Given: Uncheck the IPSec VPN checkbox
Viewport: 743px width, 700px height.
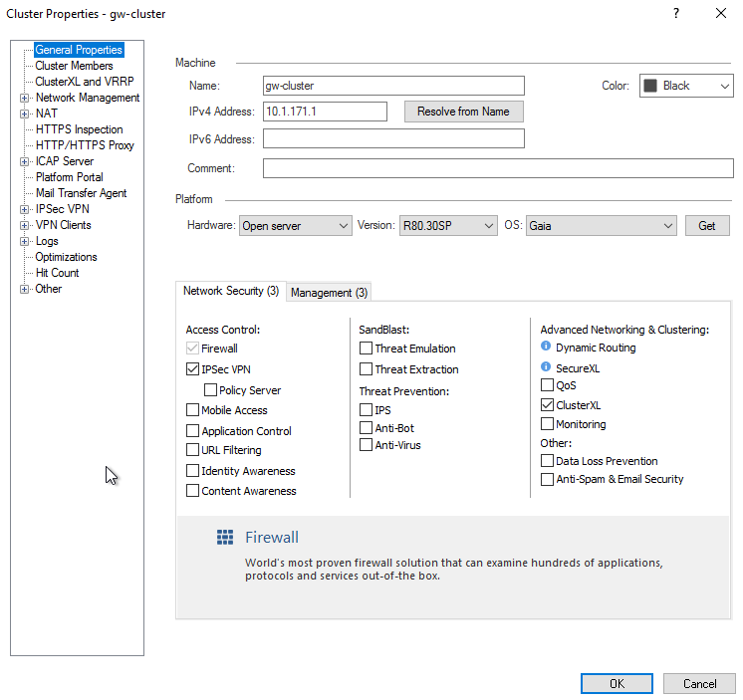Looking at the screenshot, I should pos(193,369).
